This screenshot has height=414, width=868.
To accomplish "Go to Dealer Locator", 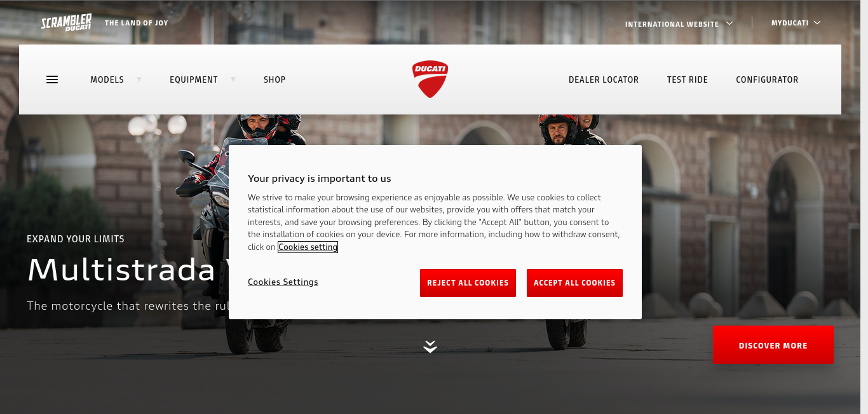I will coord(604,79).
